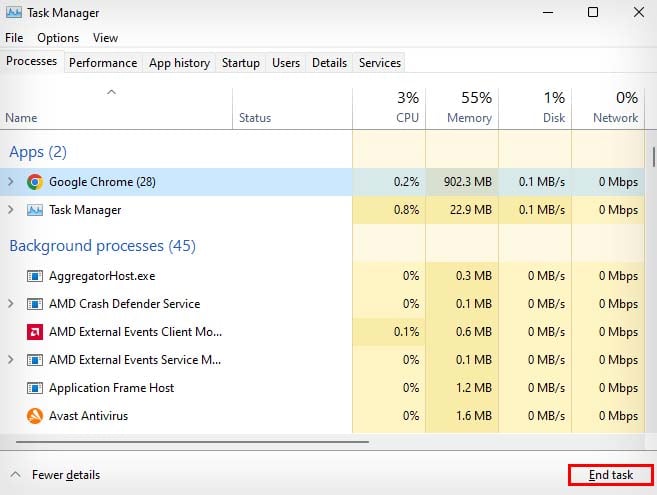657x495 pixels.
Task: Switch to the App history tab
Action: coord(179,63)
